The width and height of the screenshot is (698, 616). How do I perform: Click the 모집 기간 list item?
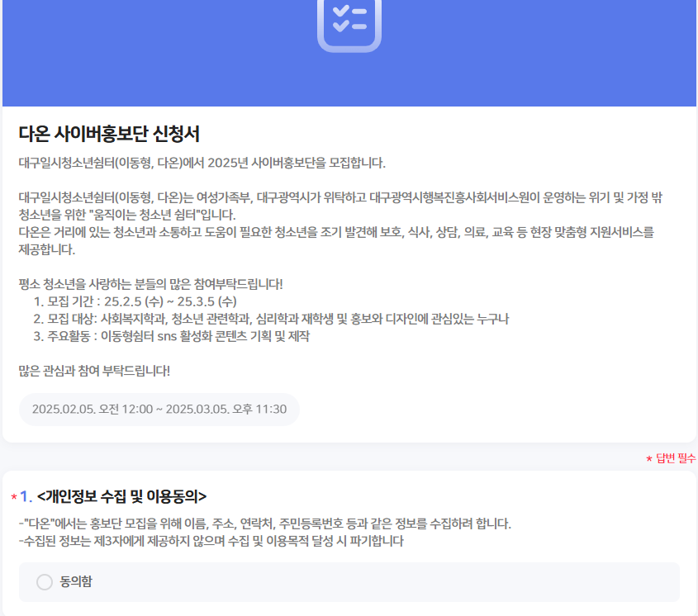tap(135, 301)
